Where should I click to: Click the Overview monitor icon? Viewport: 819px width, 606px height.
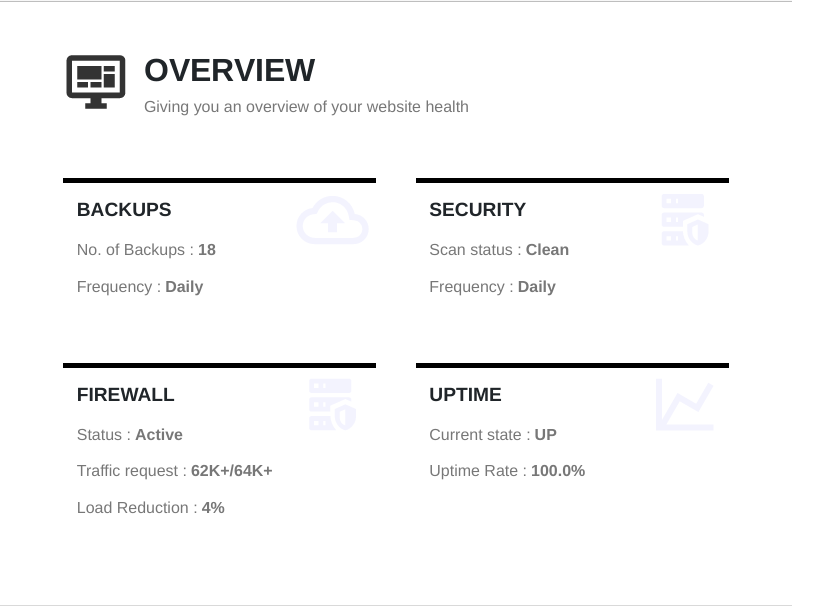(x=96, y=81)
